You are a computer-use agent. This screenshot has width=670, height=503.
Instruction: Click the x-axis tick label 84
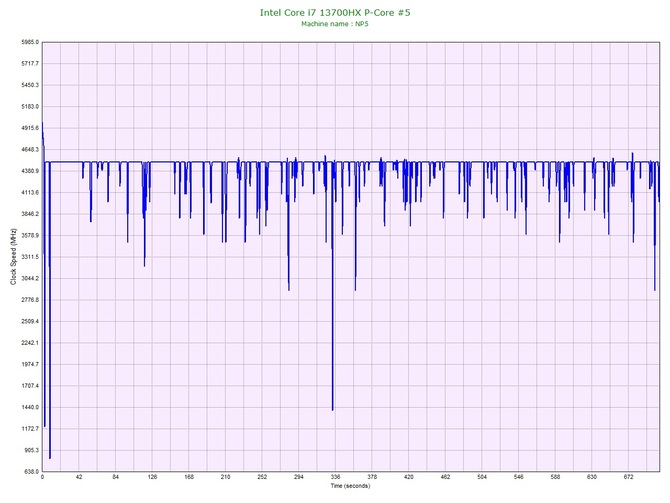(115, 477)
